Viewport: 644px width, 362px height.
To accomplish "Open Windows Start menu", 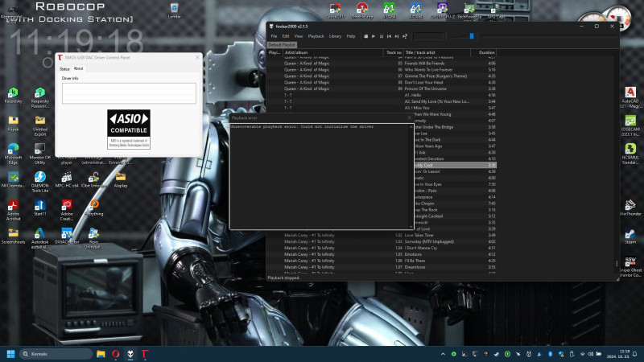I will (11, 354).
